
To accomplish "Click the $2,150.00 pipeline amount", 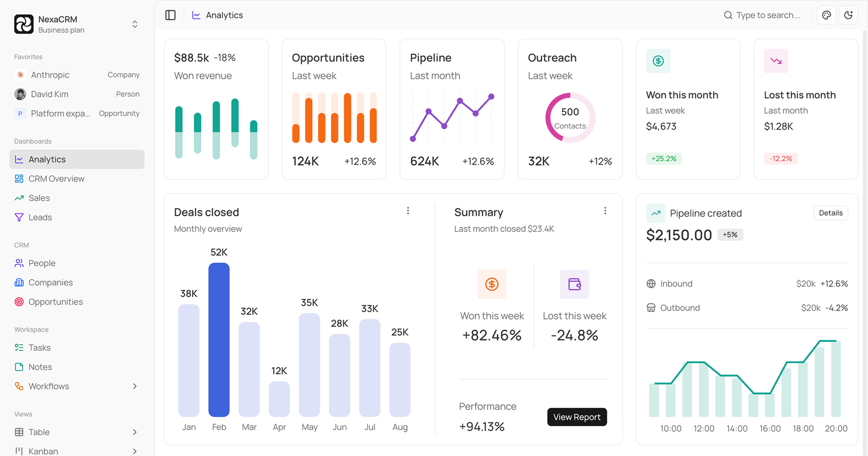I will pyautogui.click(x=679, y=235).
